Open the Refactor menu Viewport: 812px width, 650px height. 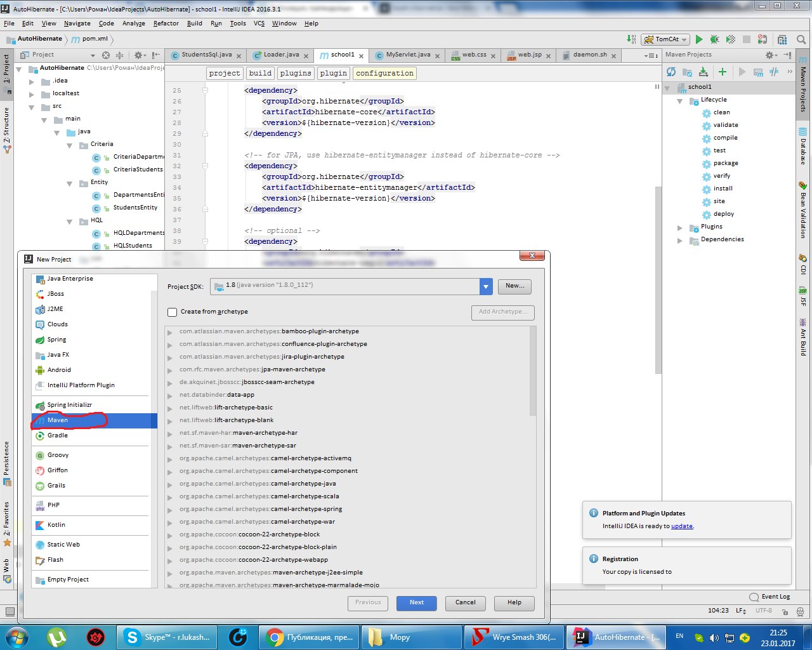[x=166, y=23]
